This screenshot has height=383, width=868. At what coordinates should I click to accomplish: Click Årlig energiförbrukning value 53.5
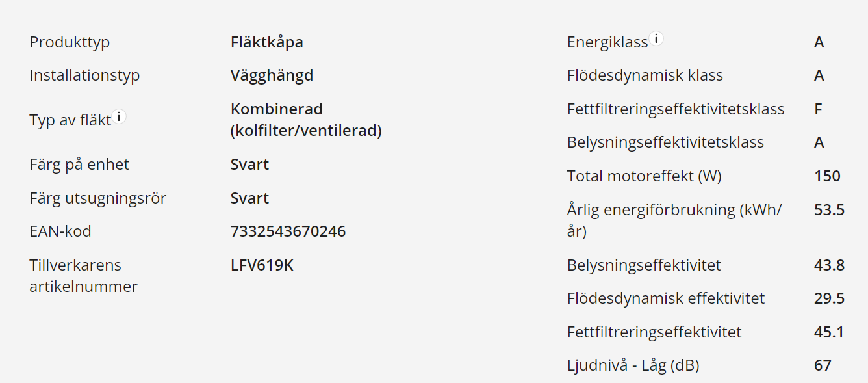coord(829,210)
